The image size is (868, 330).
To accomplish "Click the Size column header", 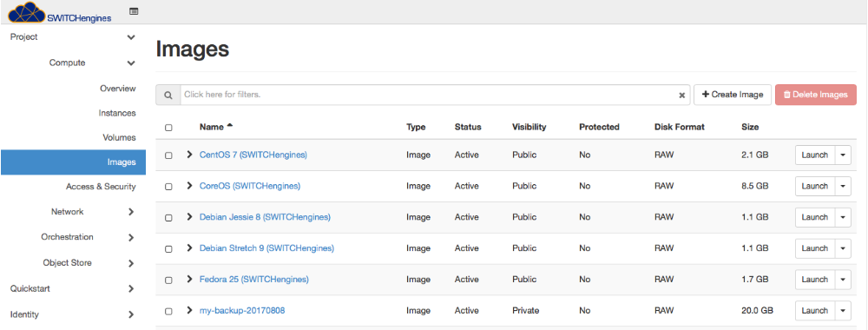I will tap(750, 127).
